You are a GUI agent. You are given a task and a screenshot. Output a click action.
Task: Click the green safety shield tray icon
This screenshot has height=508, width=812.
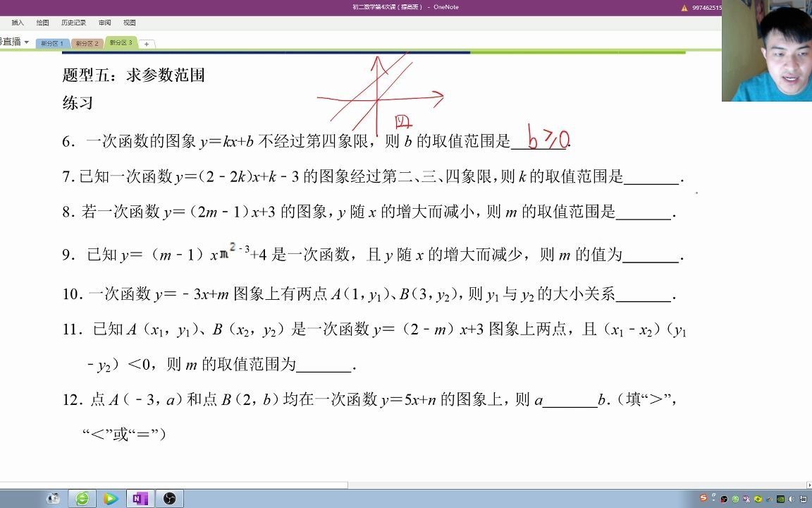coord(736,499)
